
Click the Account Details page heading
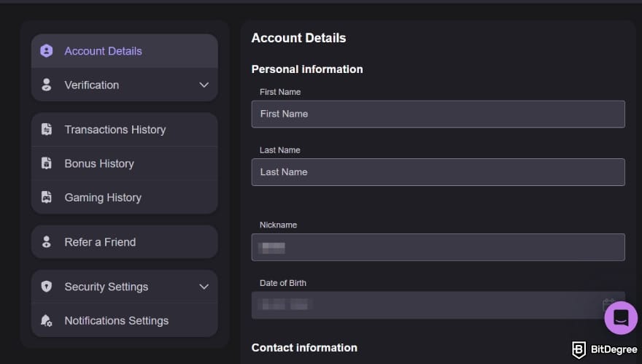coord(298,38)
